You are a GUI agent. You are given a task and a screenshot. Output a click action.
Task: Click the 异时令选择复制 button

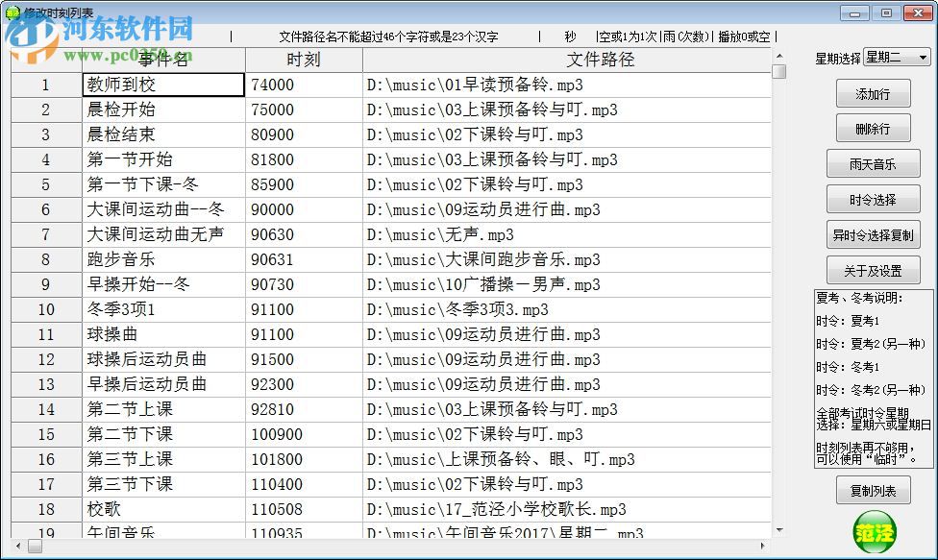(874, 234)
